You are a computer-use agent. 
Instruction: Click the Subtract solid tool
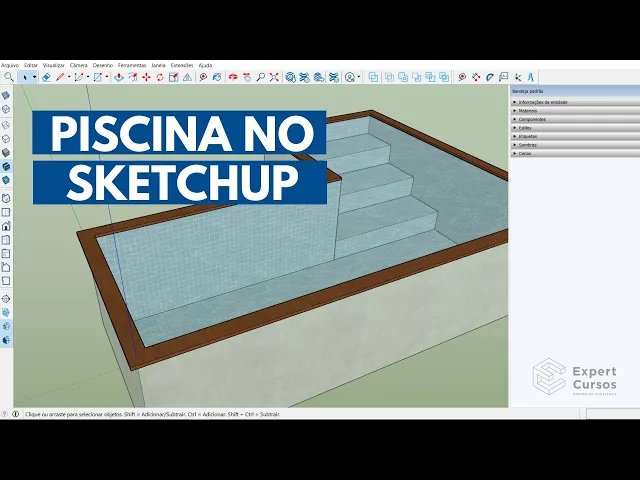pyautogui.click(x=417, y=77)
